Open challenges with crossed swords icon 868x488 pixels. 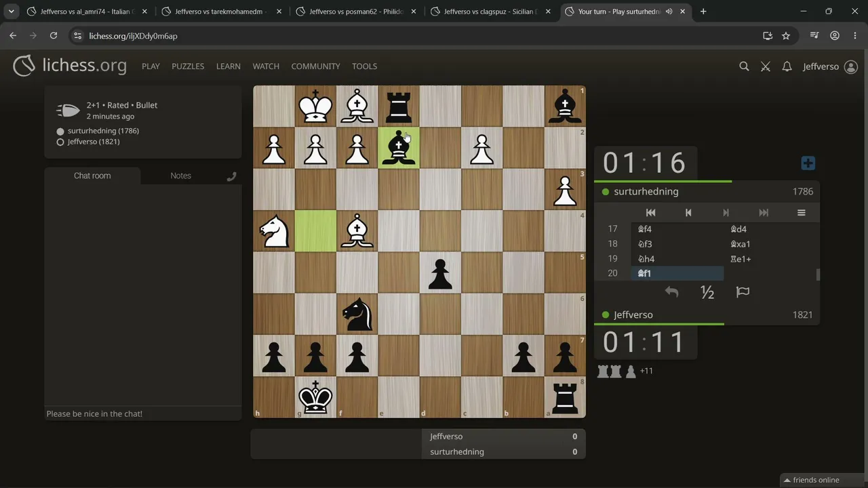point(766,66)
